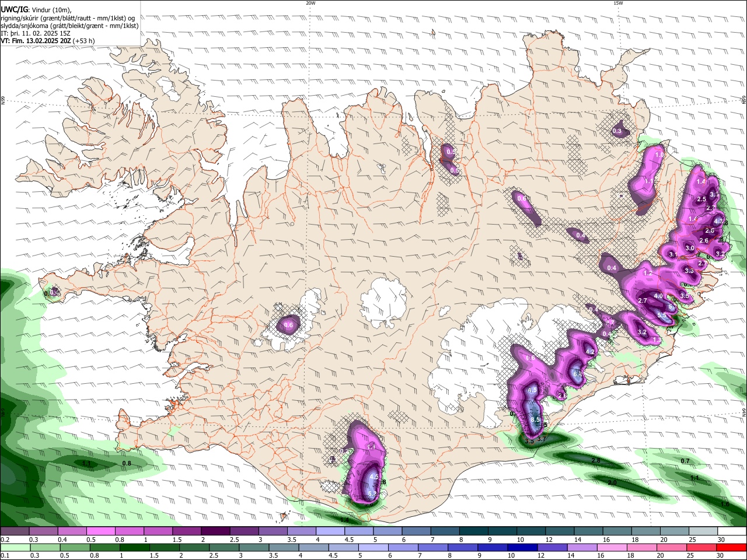Image resolution: width=747 pixels, height=560 pixels.
Task: Click the 2.0 rain value offshore
Action: tap(612, 482)
